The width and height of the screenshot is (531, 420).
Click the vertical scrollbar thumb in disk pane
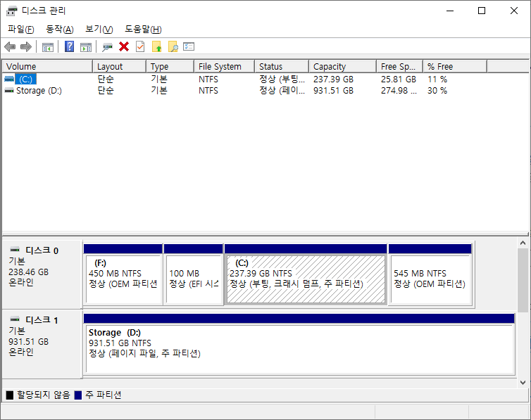point(523,280)
